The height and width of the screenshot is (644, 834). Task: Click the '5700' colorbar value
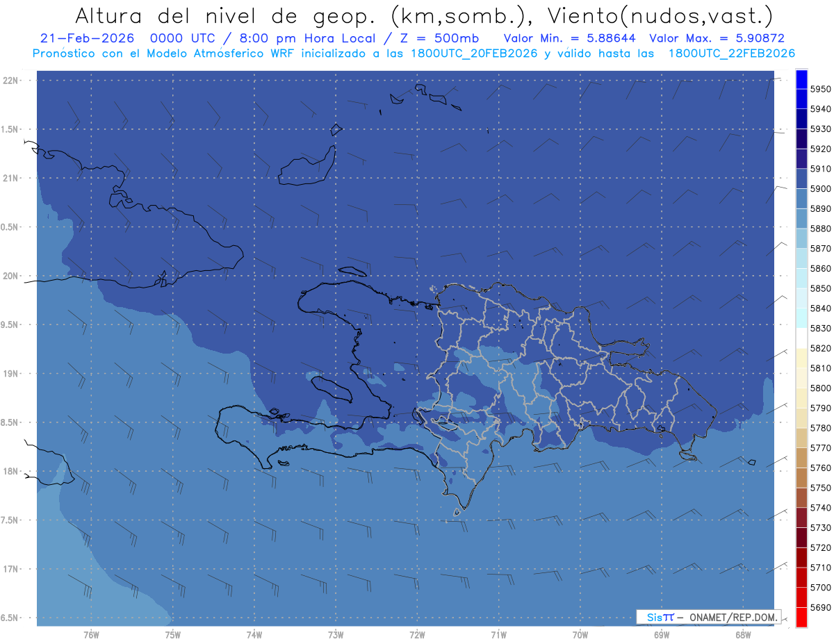821,588
